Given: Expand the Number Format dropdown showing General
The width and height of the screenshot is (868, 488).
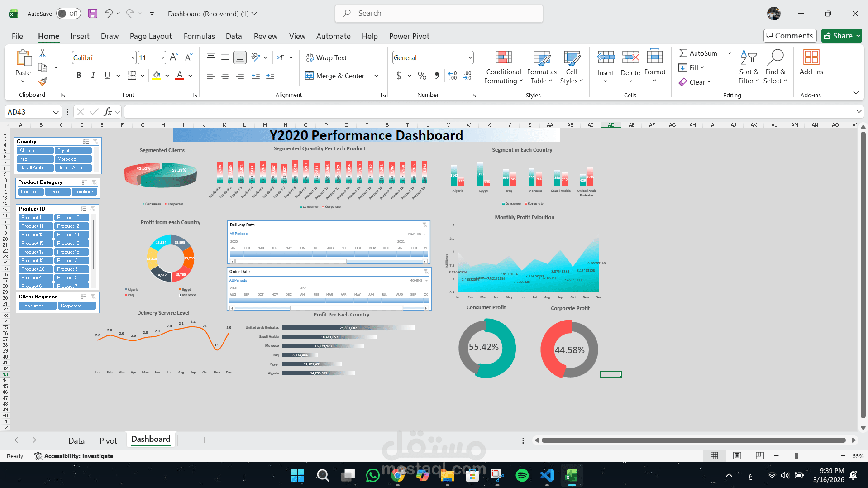Looking at the screenshot, I should tap(470, 57).
